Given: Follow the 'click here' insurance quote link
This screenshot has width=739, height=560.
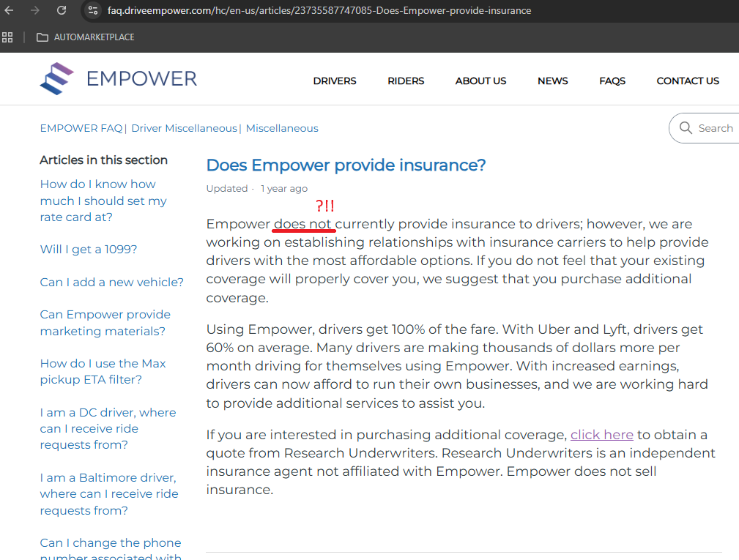Looking at the screenshot, I should 602,435.
